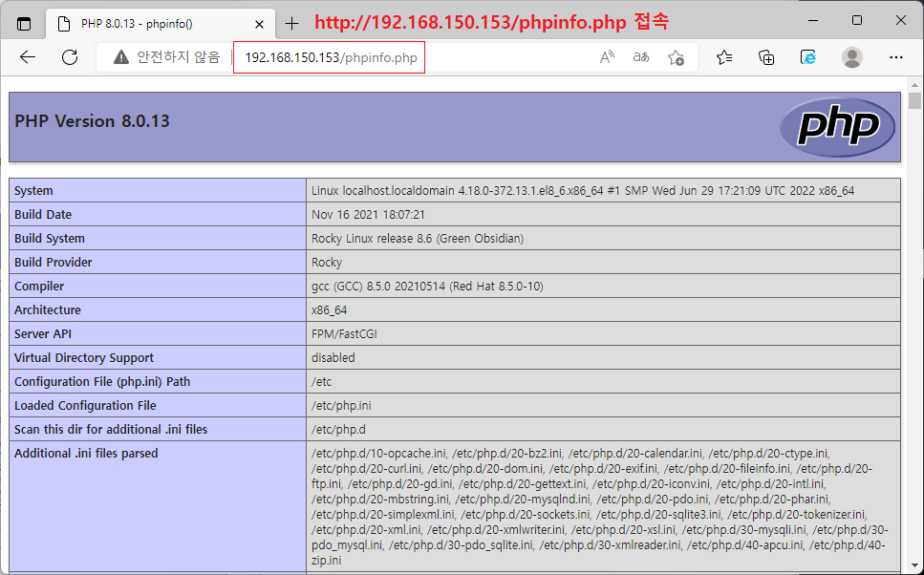Select Scan this dir for additional label
This screenshot has height=575, width=924.
tap(111, 430)
